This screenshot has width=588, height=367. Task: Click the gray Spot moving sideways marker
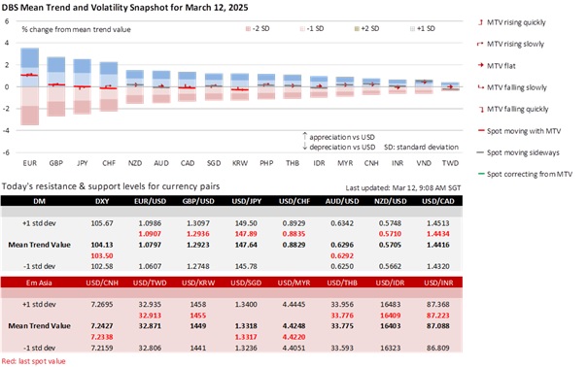[x=480, y=152]
